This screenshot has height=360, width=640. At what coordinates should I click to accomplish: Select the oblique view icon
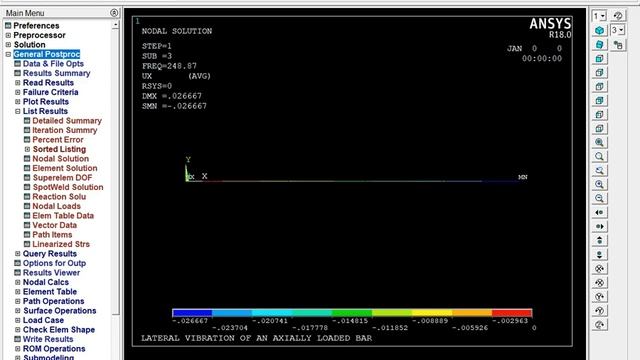(x=599, y=44)
